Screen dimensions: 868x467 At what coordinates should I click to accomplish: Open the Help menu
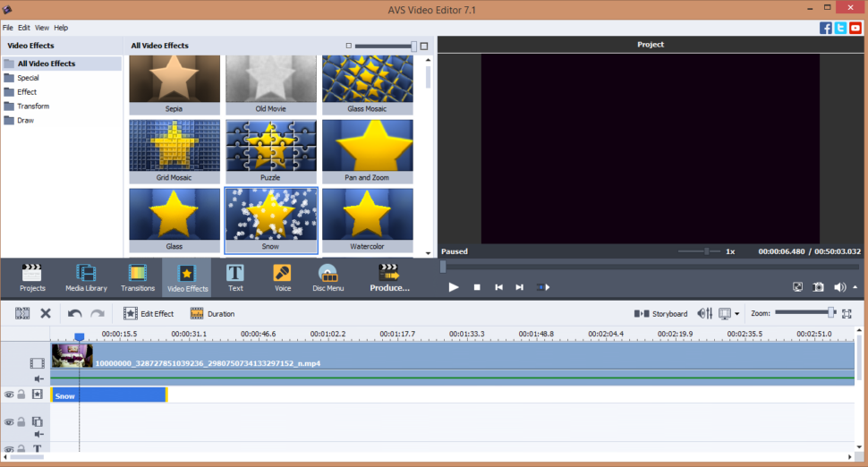click(61, 28)
